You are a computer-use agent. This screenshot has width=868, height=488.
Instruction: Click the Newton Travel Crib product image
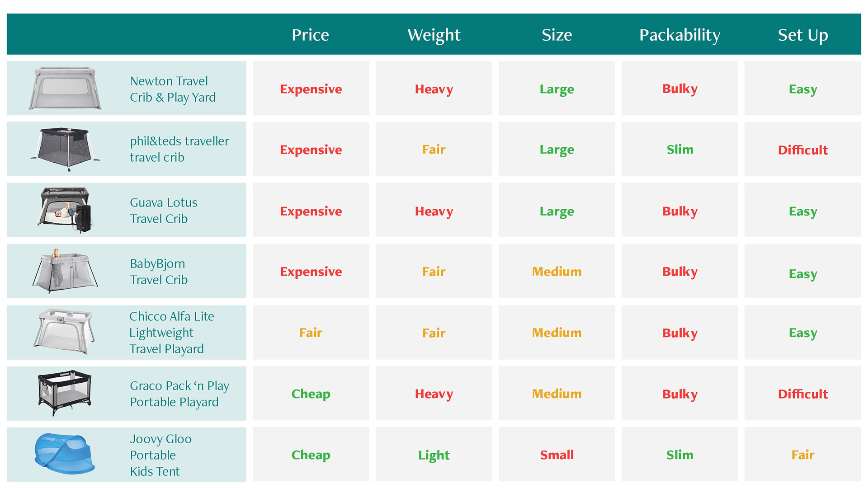click(x=65, y=88)
